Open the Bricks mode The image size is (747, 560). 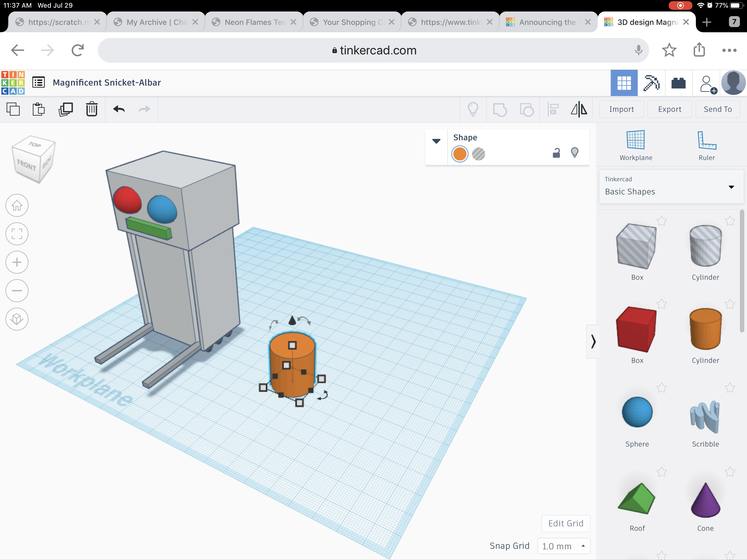pos(678,83)
